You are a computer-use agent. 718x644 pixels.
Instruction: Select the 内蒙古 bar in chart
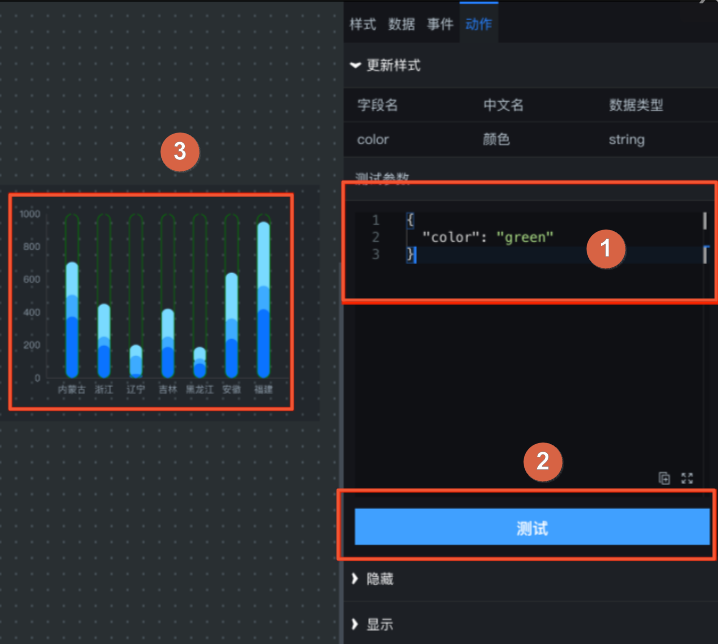(x=72, y=320)
